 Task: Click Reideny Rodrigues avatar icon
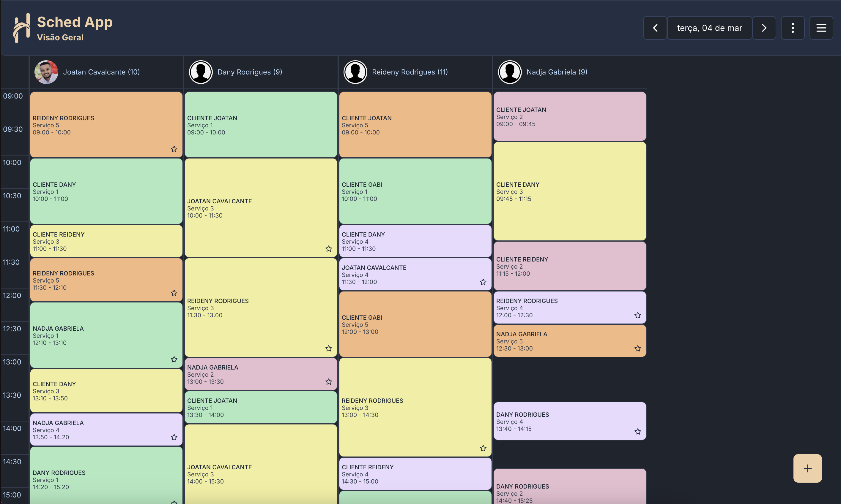[x=355, y=72]
